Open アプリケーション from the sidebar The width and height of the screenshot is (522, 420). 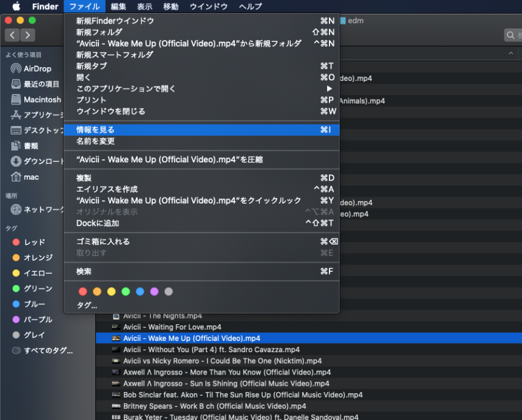click(x=37, y=114)
